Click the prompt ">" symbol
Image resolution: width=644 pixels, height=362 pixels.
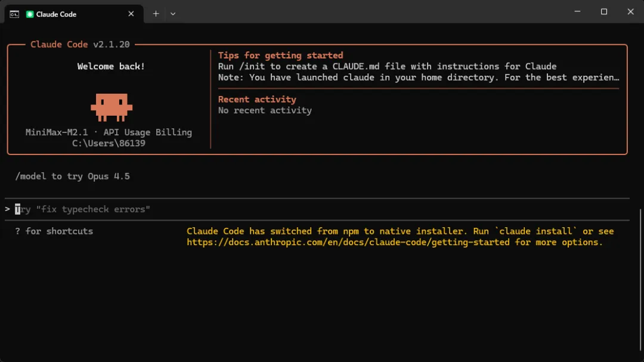pos(7,209)
